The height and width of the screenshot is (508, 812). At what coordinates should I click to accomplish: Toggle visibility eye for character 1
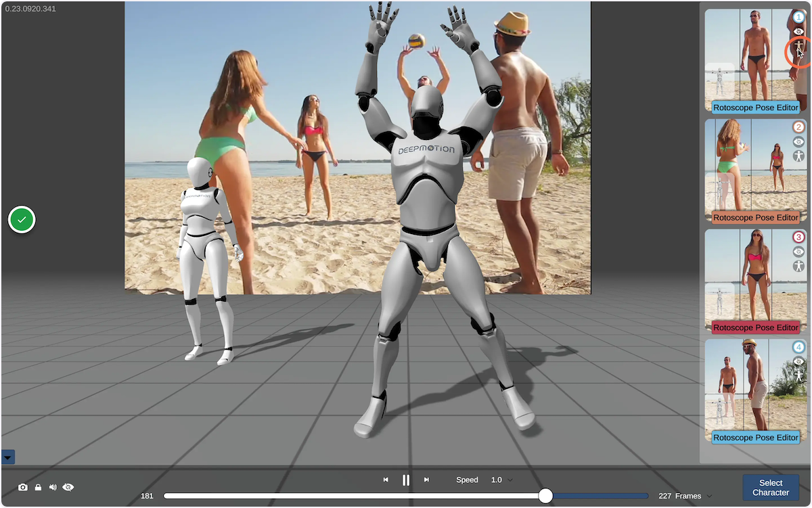(798, 31)
